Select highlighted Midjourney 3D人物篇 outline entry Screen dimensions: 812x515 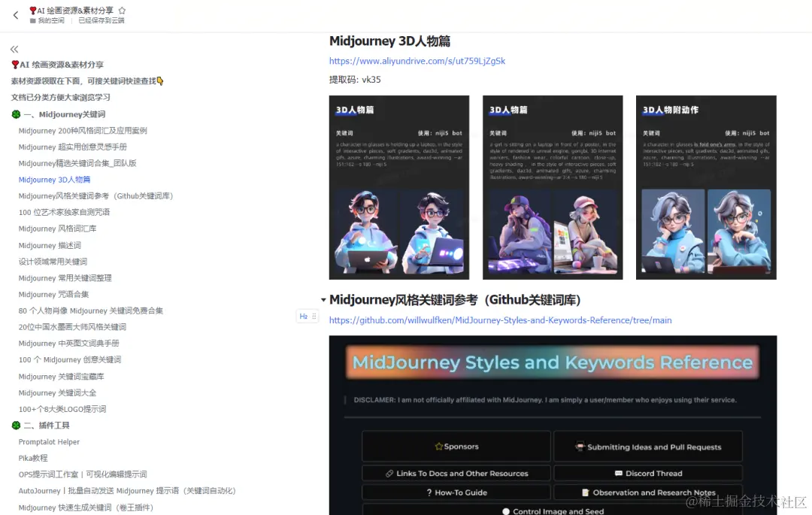click(x=54, y=180)
